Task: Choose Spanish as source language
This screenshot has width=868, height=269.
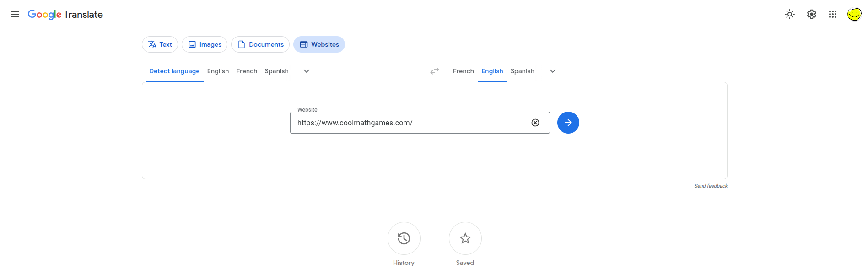Action: pos(276,71)
